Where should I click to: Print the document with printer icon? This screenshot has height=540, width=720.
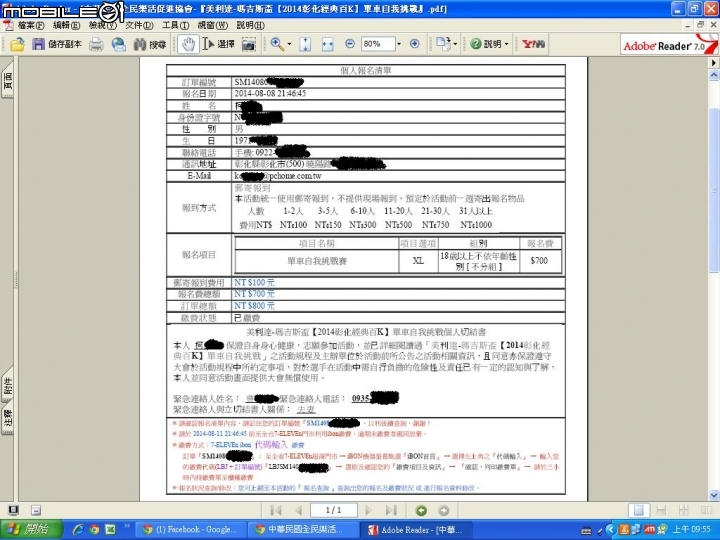[96, 44]
